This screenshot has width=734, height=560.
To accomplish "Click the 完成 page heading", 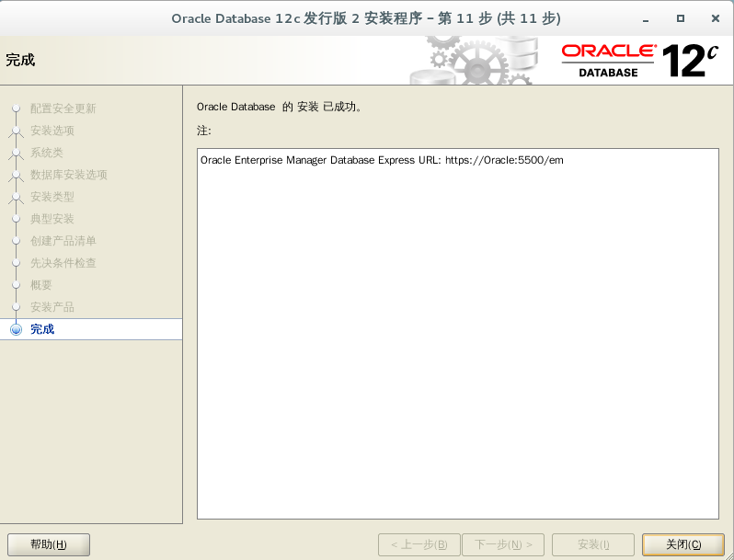I will coord(20,60).
